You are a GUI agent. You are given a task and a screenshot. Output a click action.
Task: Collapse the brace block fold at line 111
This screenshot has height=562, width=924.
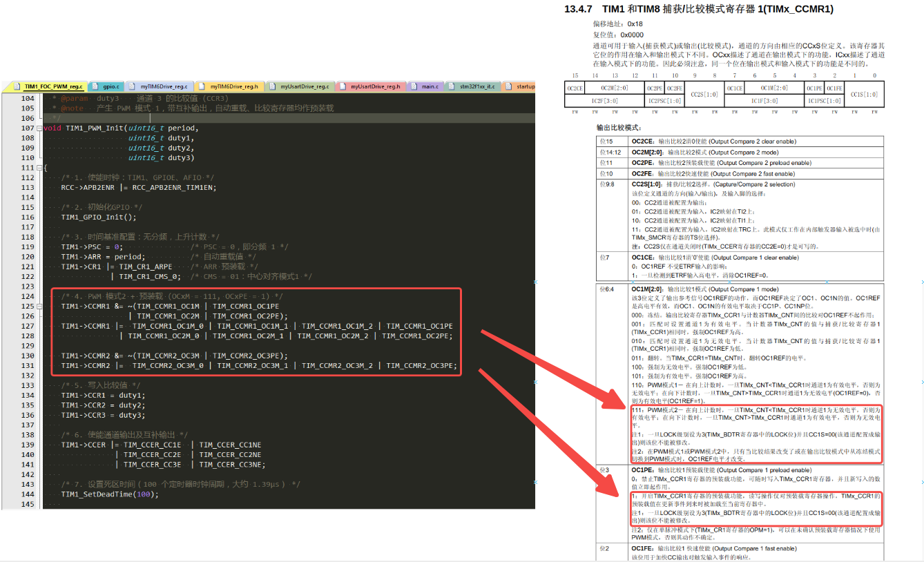click(x=39, y=168)
